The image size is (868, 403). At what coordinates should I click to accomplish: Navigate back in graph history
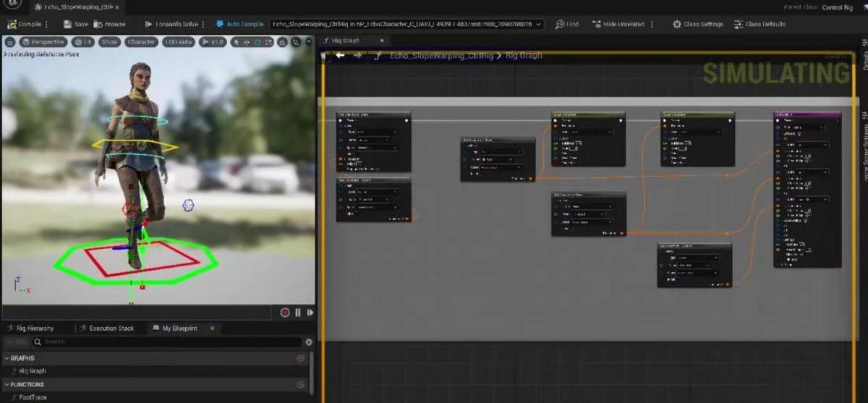(340, 55)
